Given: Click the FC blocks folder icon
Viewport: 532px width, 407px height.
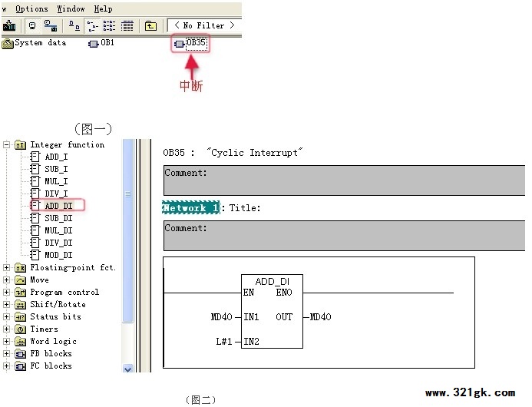Looking at the screenshot, I should (x=21, y=366).
